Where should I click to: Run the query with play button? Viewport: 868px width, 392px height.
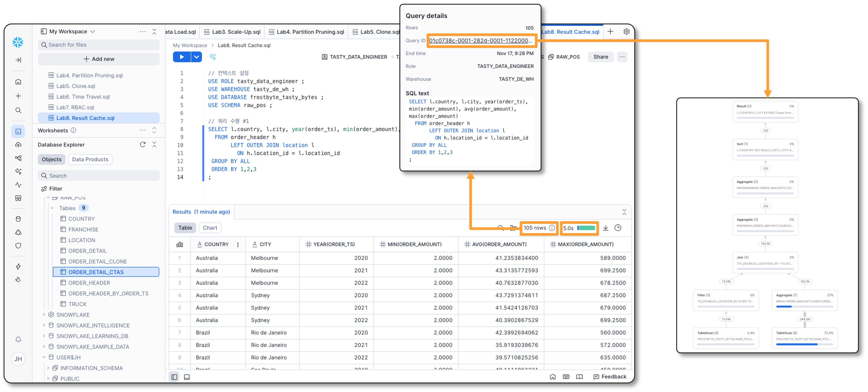click(x=182, y=57)
